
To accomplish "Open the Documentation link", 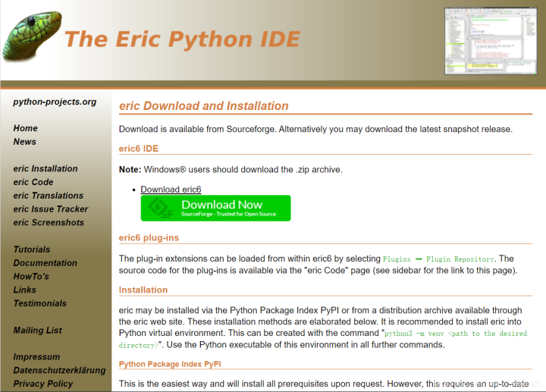I will pyautogui.click(x=45, y=263).
